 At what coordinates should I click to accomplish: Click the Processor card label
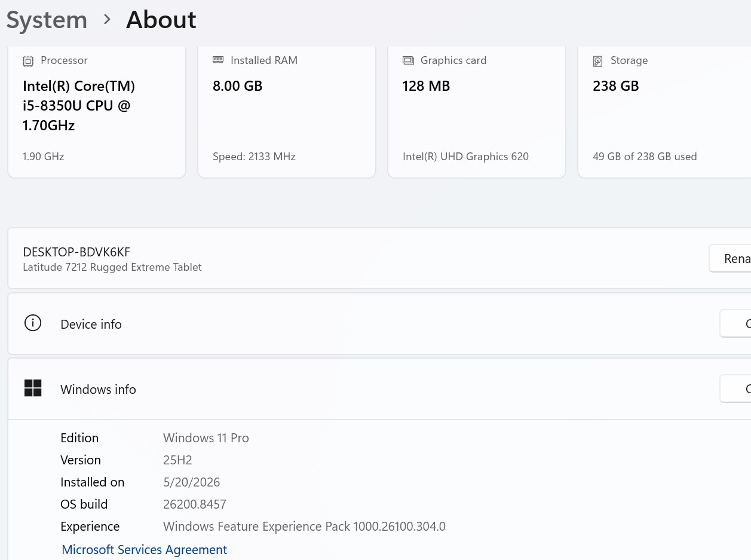click(x=64, y=60)
